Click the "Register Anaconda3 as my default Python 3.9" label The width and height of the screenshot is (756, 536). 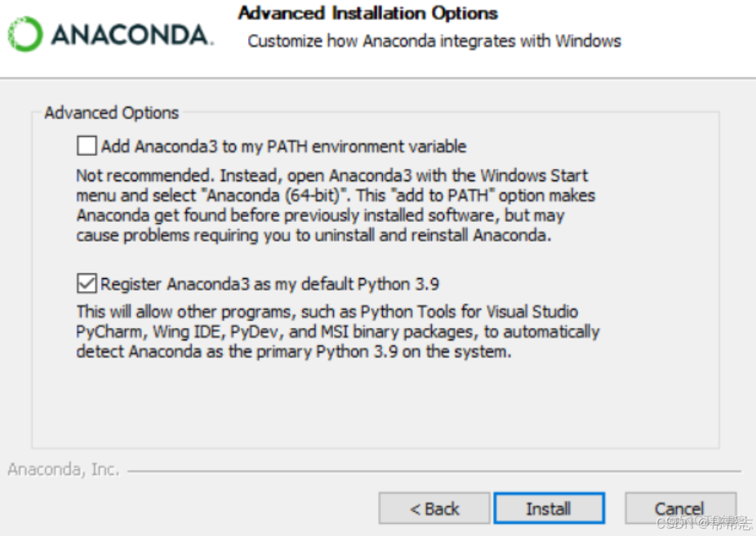tap(270, 284)
